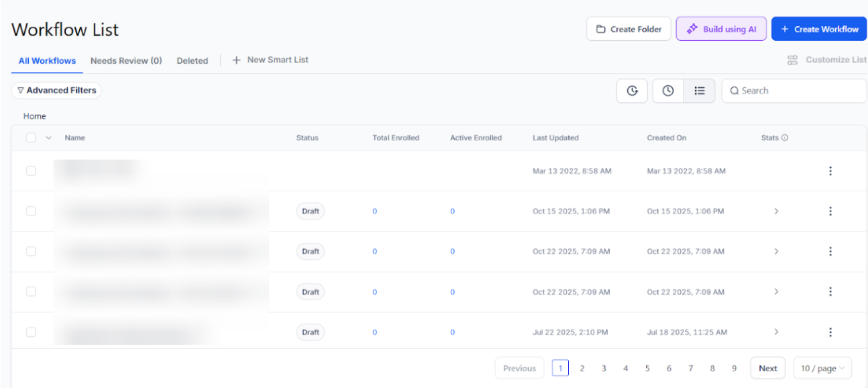The image size is (868, 388).
Task: Open three-dot menu for Mar 13 2022 row
Action: tap(830, 171)
